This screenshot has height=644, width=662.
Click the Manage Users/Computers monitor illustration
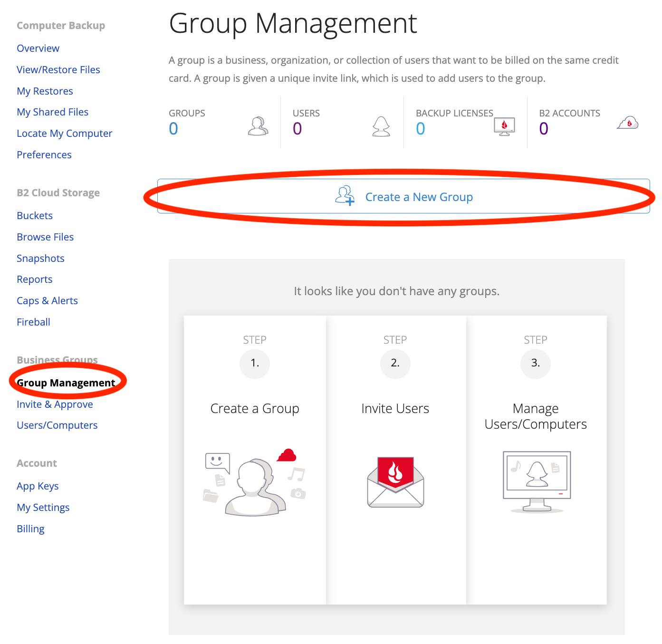(x=537, y=481)
